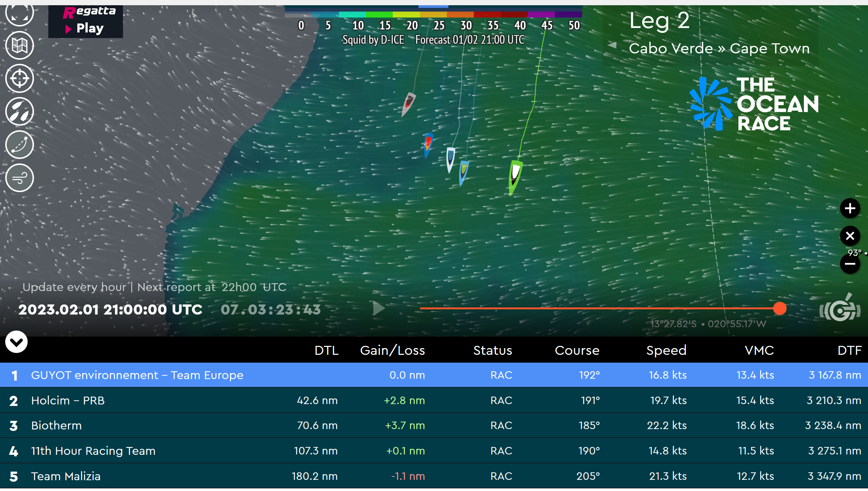This screenshot has width=868, height=491.
Task: Click the 2023.02.01 21:00:00 UTC timestamp
Action: tap(111, 309)
